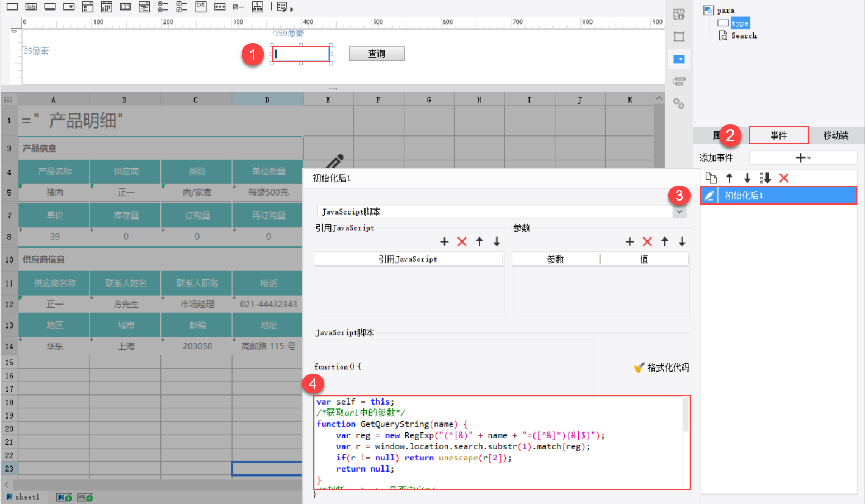
Task: Open the hyperlink side panel
Action: pos(679,104)
